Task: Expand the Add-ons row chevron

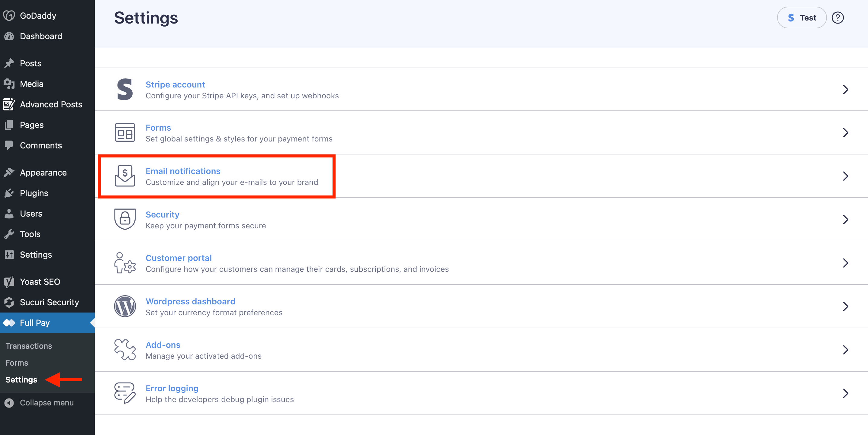Action: 845,350
